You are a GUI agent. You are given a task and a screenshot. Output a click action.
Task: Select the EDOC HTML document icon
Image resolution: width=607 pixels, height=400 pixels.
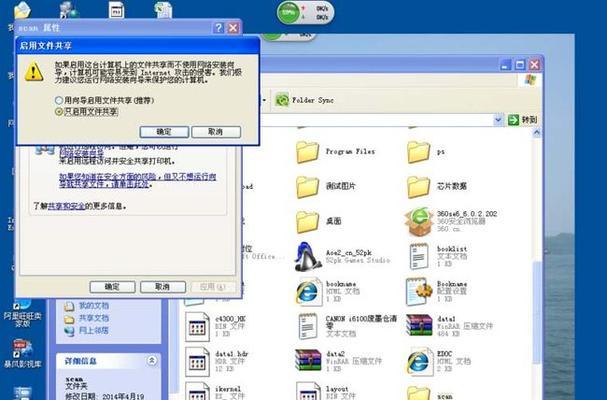(x=420, y=362)
